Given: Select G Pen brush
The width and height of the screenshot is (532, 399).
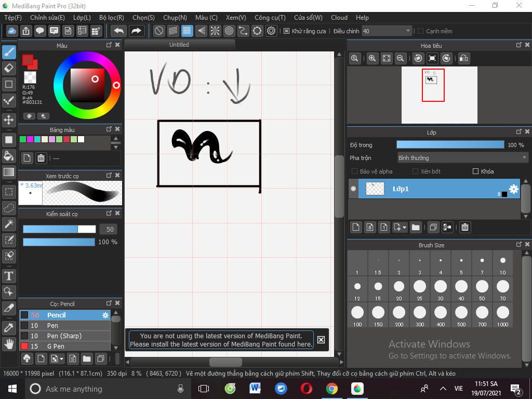Looking at the screenshot, I should point(65,346).
